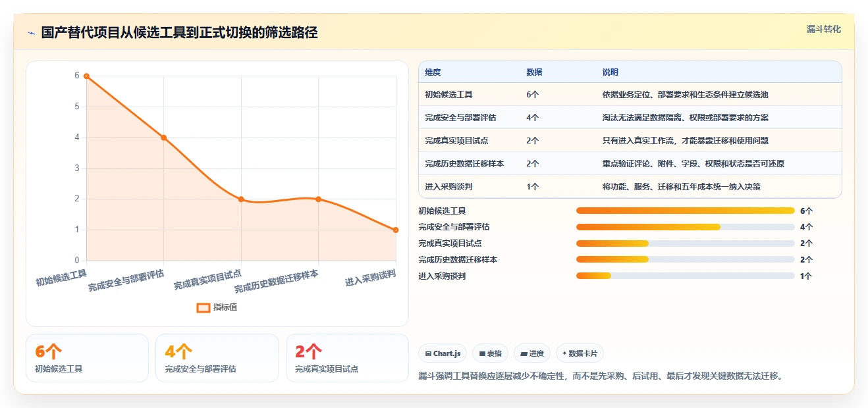Click the 进入采购谈判 progress label

click(442, 276)
